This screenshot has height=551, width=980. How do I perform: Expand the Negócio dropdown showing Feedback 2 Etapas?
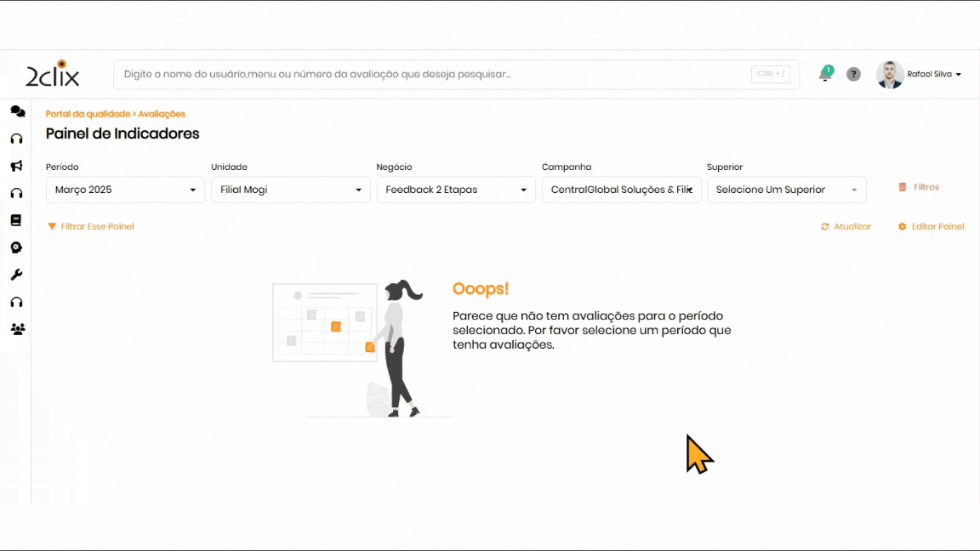coord(456,190)
